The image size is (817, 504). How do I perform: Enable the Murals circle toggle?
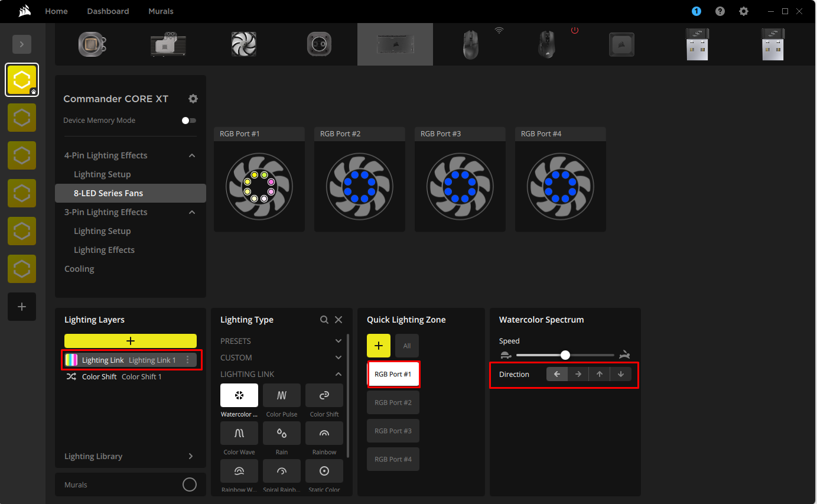click(190, 485)
